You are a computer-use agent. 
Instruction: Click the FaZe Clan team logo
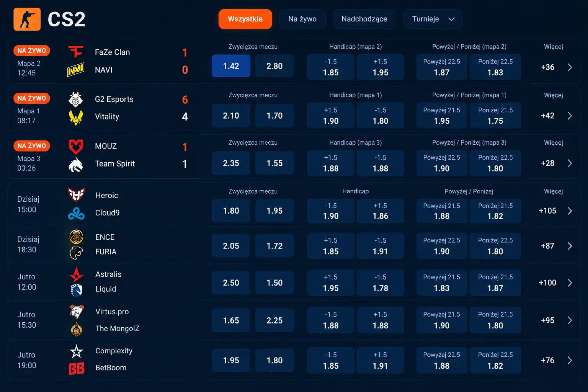[x=76, y=52]
